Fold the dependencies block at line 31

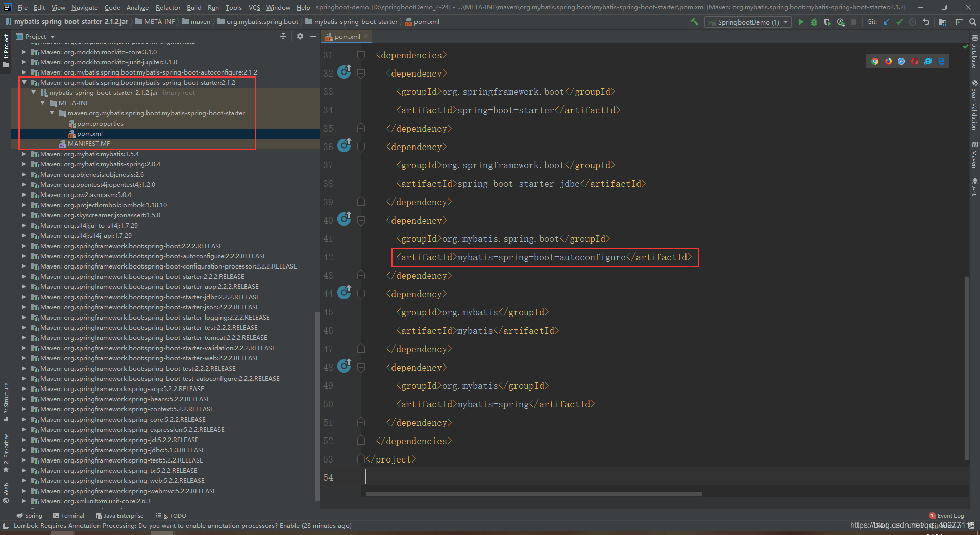click(361, 55)
